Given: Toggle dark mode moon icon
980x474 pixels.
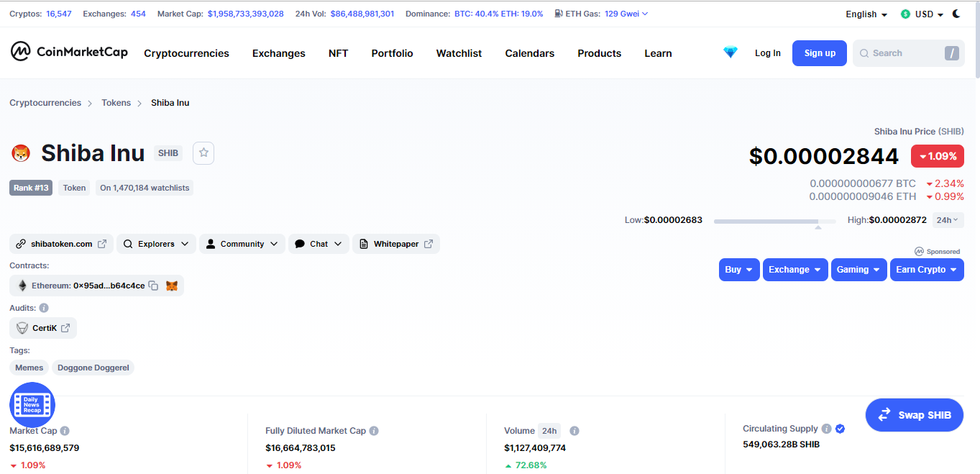Looking at the screenshot, I should point(956,14).
